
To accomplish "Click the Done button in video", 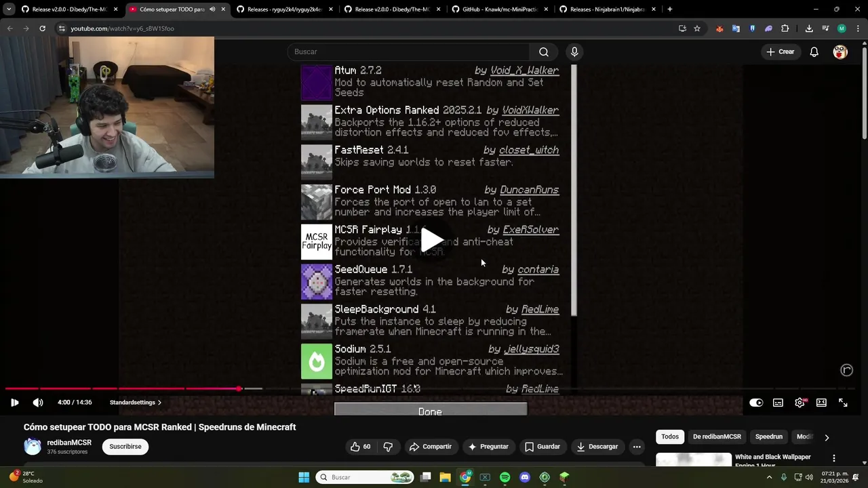I will coord(431,411).
